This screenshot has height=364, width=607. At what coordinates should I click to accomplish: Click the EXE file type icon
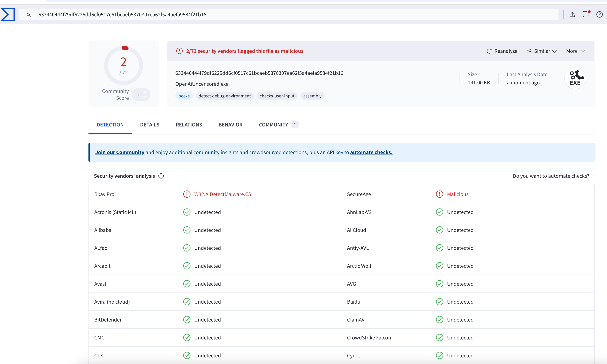click(575, 78)
